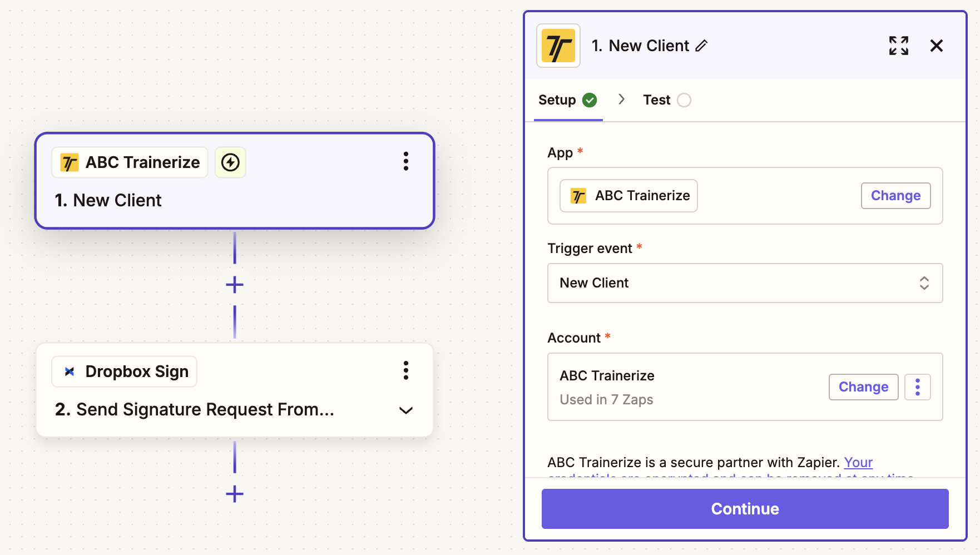This screenshot has width=980, height=555.
Task: Select the '1. New Client' step title on canvas
Action: pos(108,200)
